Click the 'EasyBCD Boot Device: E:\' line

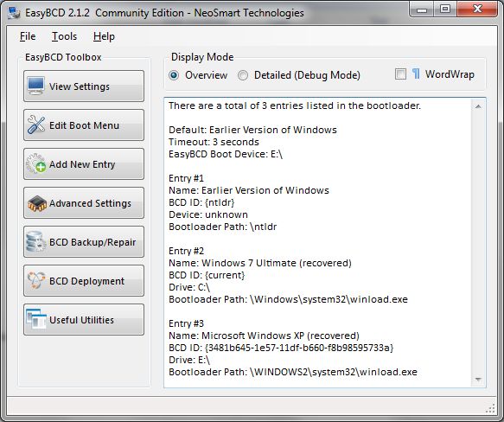226,155
